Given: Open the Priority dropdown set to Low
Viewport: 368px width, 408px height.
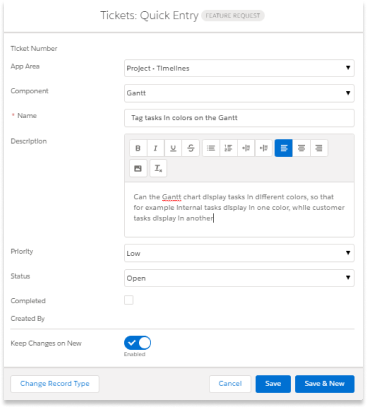Looking at the screenshot, I should click(239, 253).
